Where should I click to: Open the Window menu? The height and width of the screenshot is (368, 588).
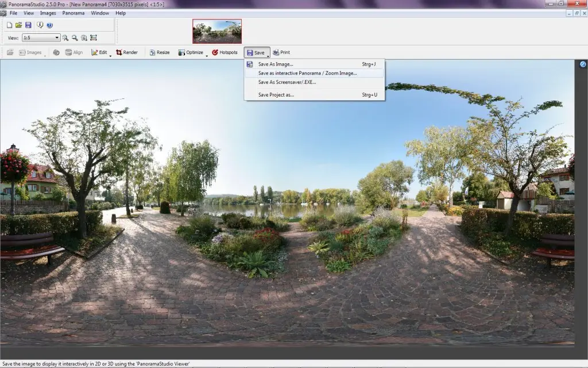click(x=100, y=13)
